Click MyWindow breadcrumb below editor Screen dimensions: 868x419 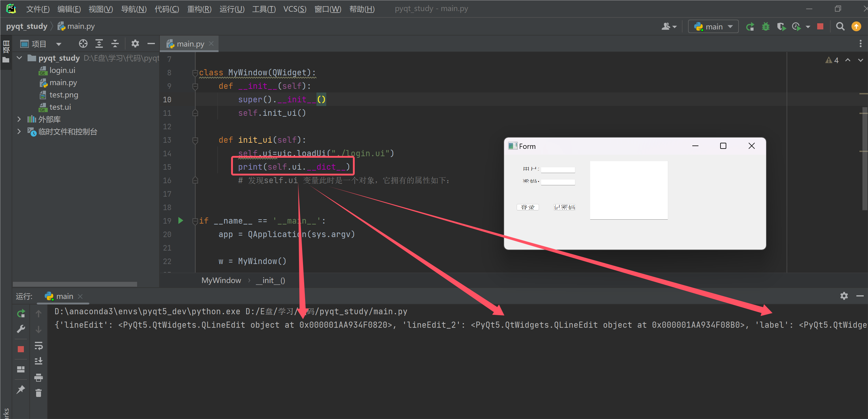tap(221, 281)
